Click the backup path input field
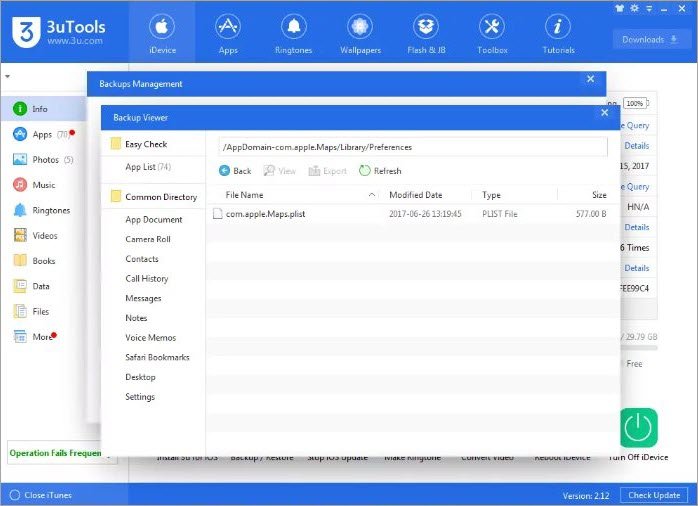 (x=413, y=147)
